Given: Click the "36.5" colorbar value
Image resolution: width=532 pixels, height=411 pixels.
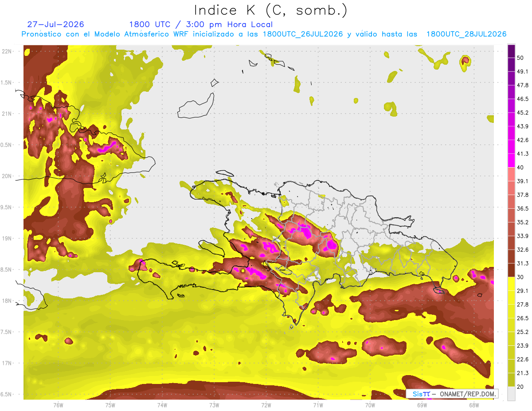Looking at the screenshot, I should tap(523, 208).
